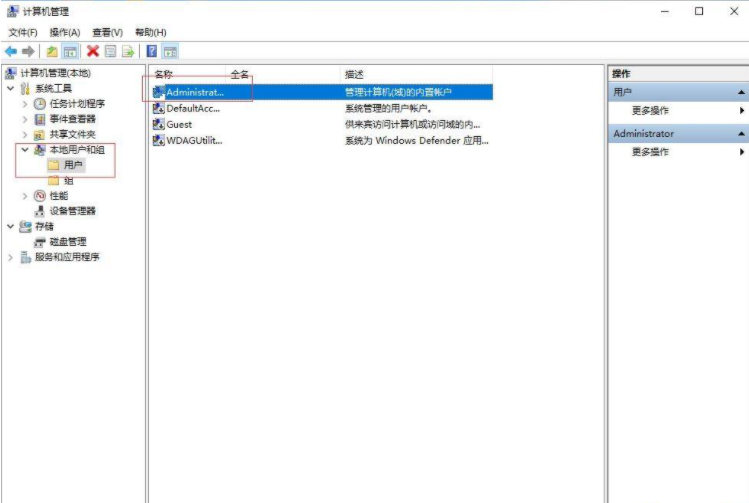Select the DefaultAccount user entry

click(188, 108)
